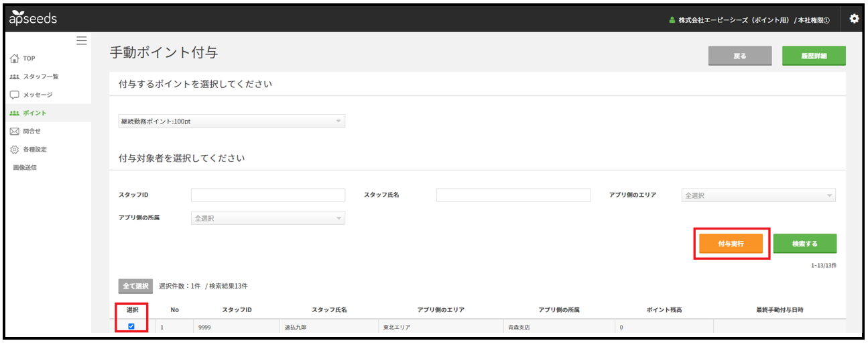Click the スタッフ氏名 input field
The width and height of the screenshot is (868, 343).
point(513,195)
